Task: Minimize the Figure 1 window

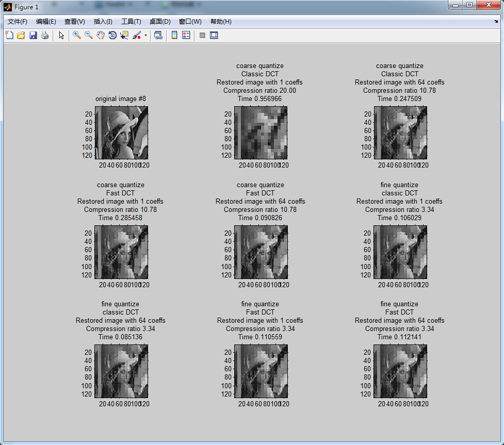Action: click(455, 5)
